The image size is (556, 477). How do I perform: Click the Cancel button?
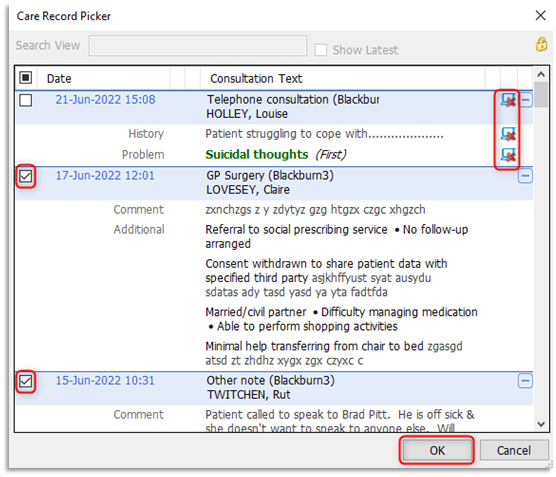tap(514, 450)
